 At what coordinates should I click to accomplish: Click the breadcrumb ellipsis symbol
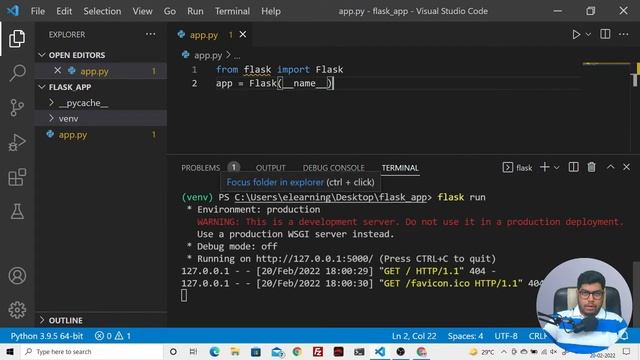[x=237, y=55]
